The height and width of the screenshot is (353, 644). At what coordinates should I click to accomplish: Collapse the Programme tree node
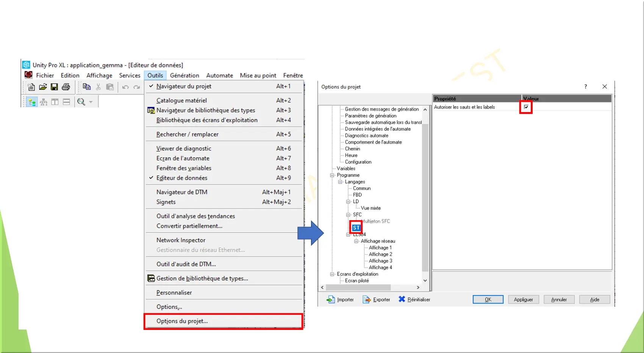pyautogui.click(x=332, y=175)
